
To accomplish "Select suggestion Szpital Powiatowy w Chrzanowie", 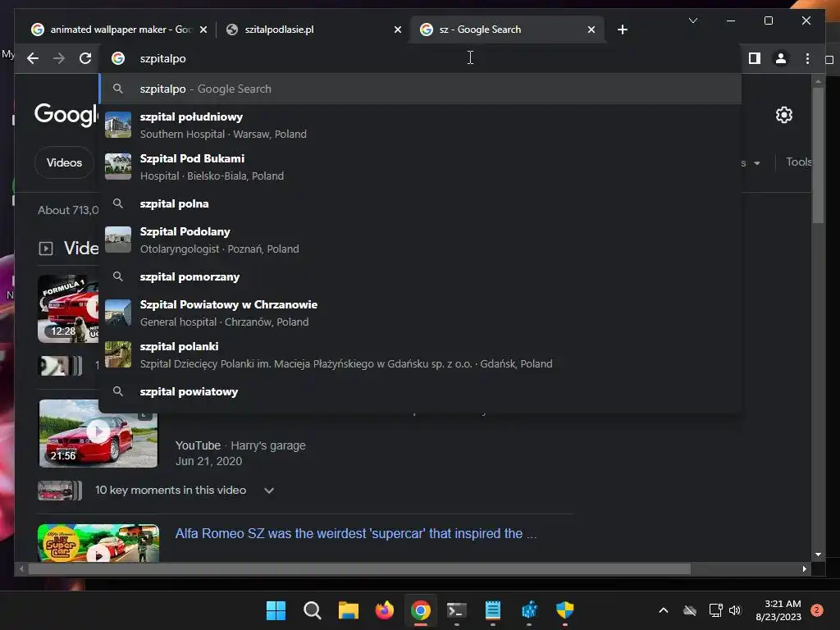I will pyautogui.click(x=421, y=313).
